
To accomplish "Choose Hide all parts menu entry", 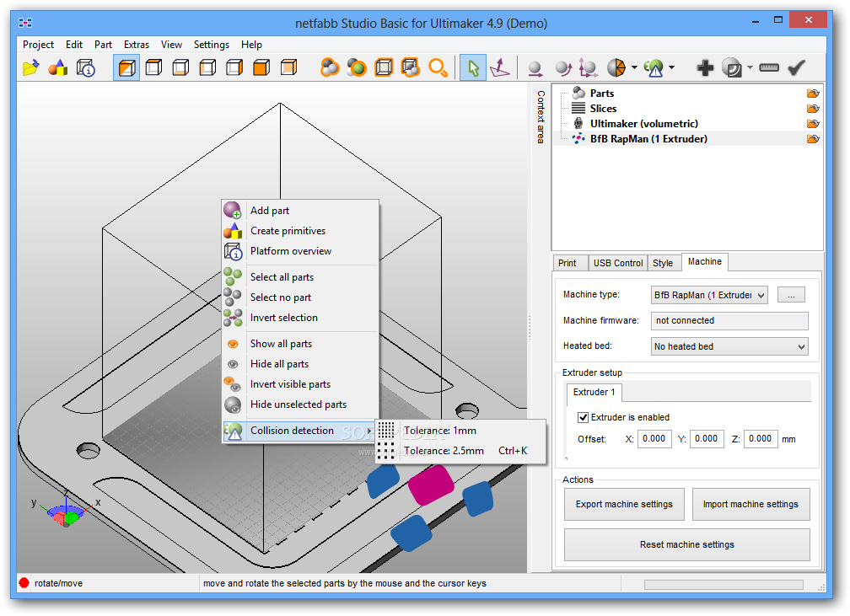I will point(300,363).
